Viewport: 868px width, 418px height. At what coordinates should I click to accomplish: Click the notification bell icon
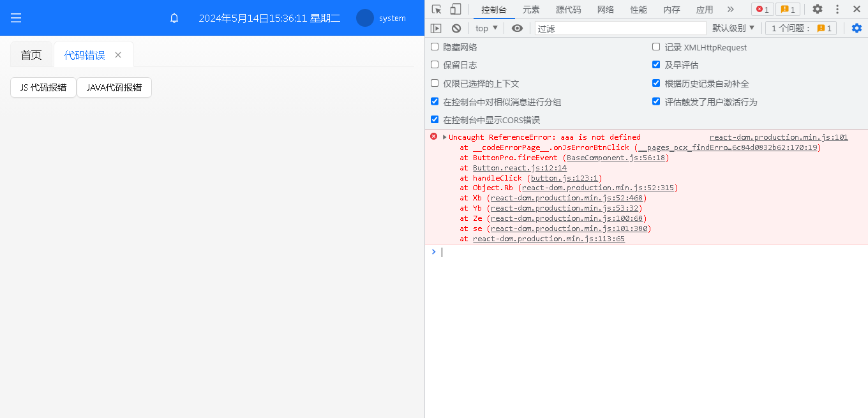[174, 18]
